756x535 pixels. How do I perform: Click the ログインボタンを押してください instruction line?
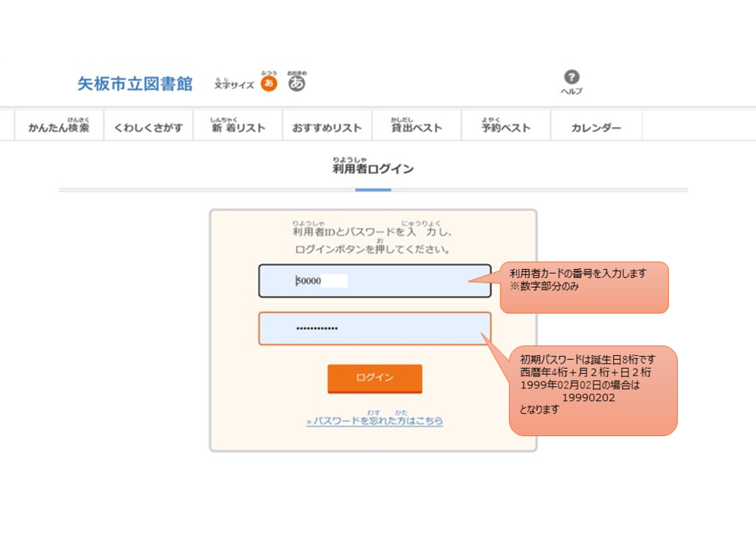[x=372, y=249]
